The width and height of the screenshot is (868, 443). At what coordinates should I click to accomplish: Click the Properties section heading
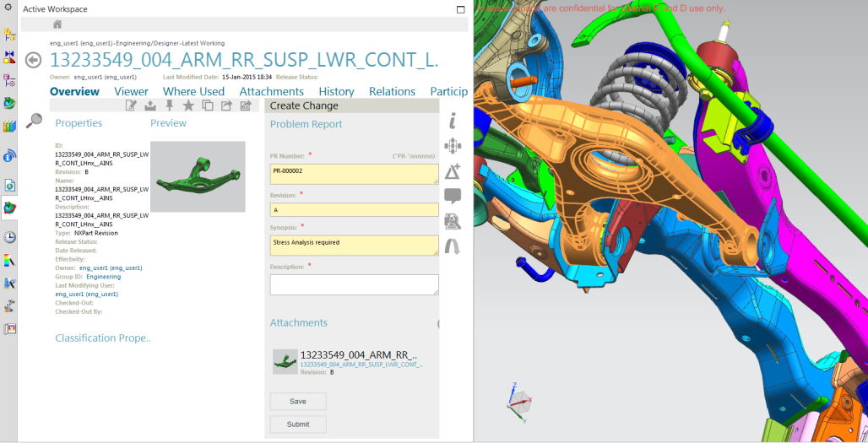(79, 123)
